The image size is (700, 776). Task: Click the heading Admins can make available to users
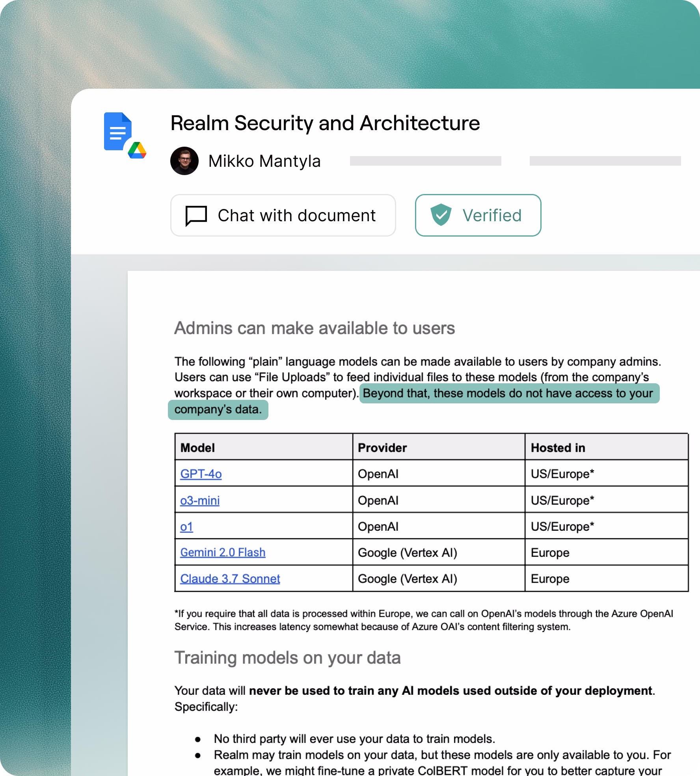pos(315,328)
